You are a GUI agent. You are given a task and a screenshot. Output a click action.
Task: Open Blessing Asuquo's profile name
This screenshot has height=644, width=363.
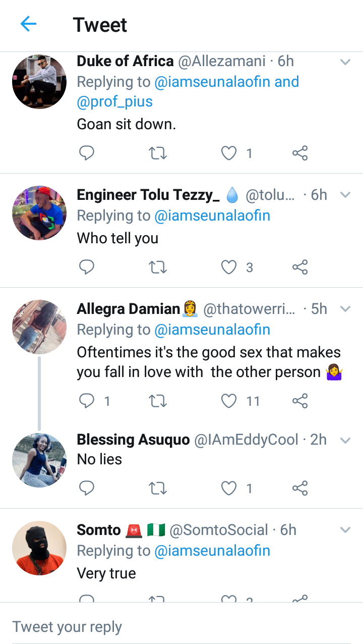[134, 440]
